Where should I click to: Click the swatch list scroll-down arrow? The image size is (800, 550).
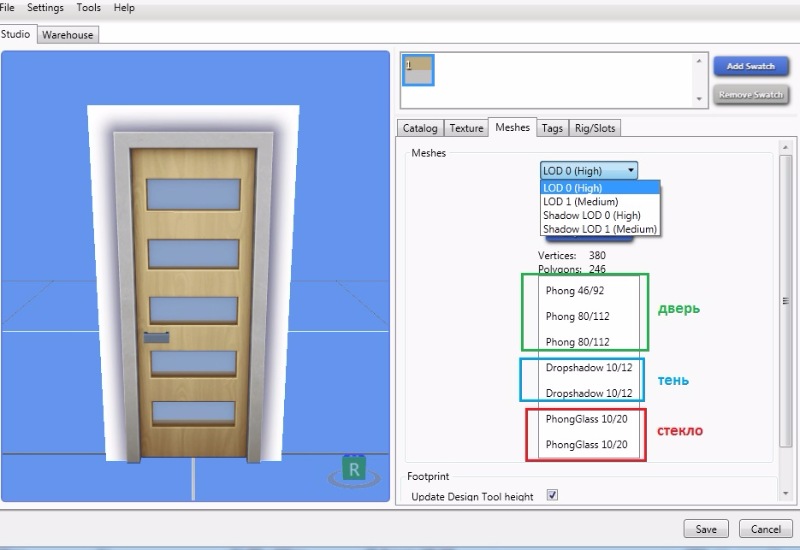click(x=699, y=99)
